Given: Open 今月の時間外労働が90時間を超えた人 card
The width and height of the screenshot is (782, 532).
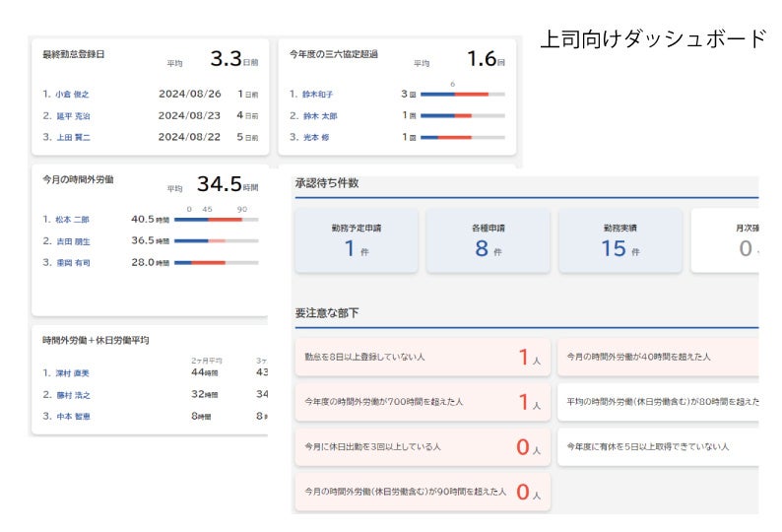Looking at the screenshot, I should tap(423, 492).
